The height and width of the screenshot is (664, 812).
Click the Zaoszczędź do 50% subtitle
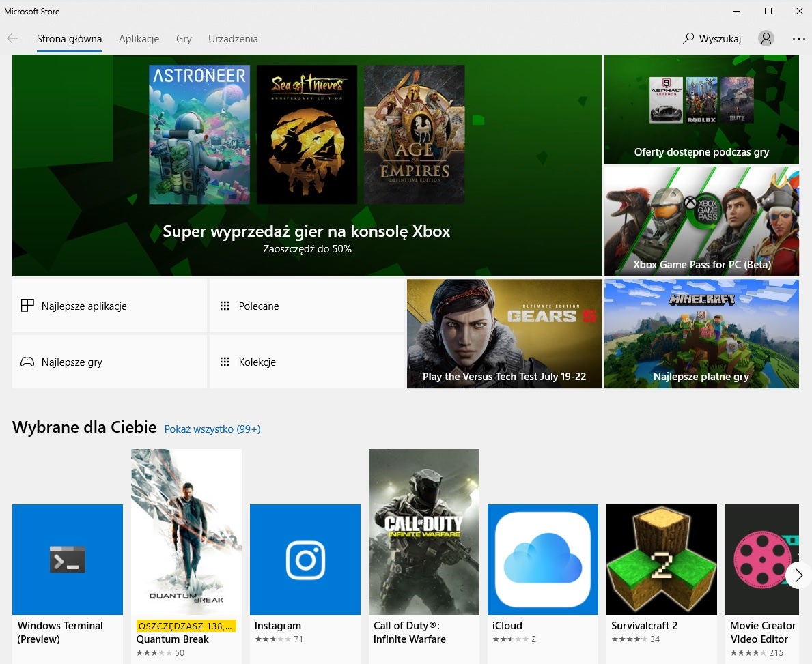[x=307, y=249]
